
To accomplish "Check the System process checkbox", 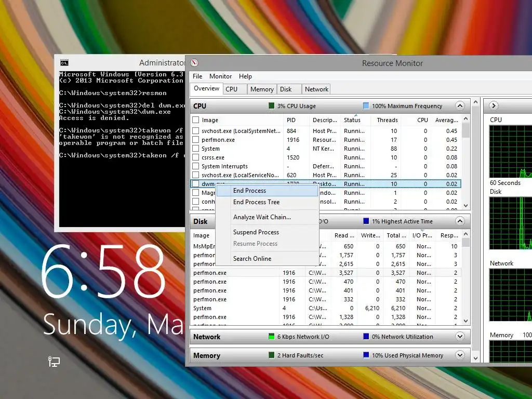I will (x=195, y=148).
